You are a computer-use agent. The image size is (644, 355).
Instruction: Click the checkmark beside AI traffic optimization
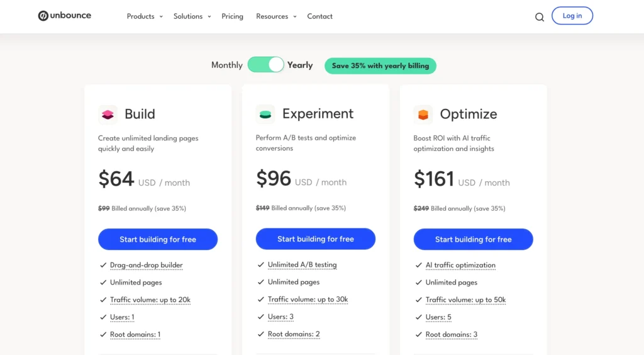click(418, 265)
